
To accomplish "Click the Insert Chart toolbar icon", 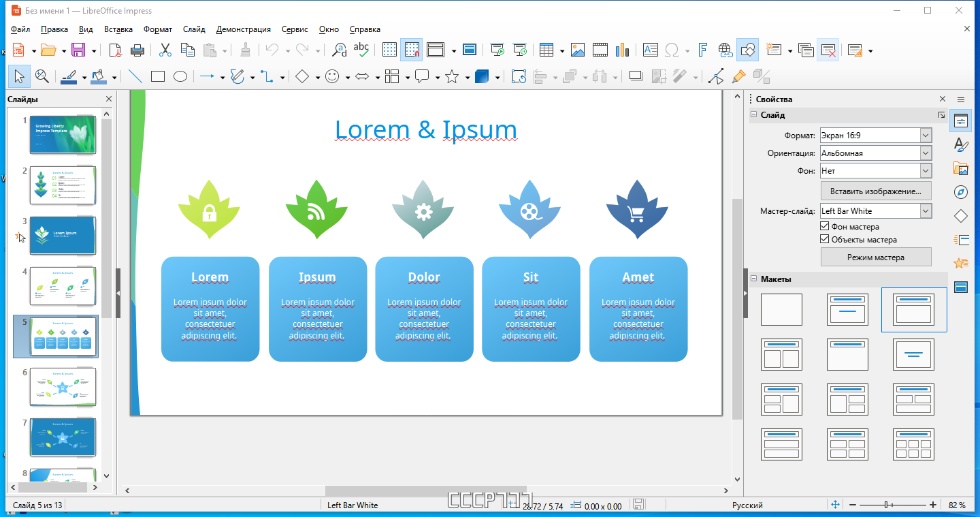I will [621, 50].
